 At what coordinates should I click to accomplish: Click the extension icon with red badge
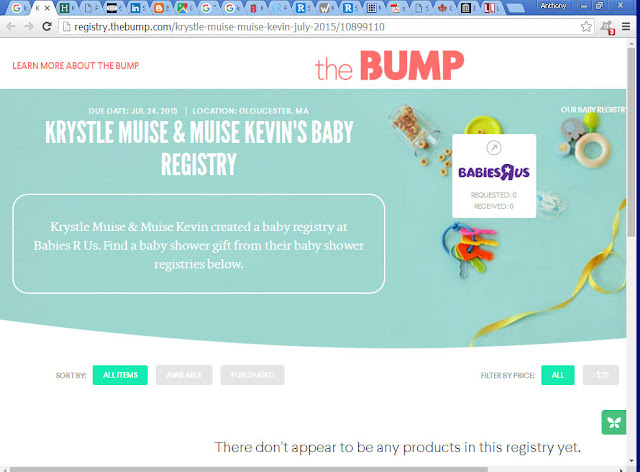(607, 27)
